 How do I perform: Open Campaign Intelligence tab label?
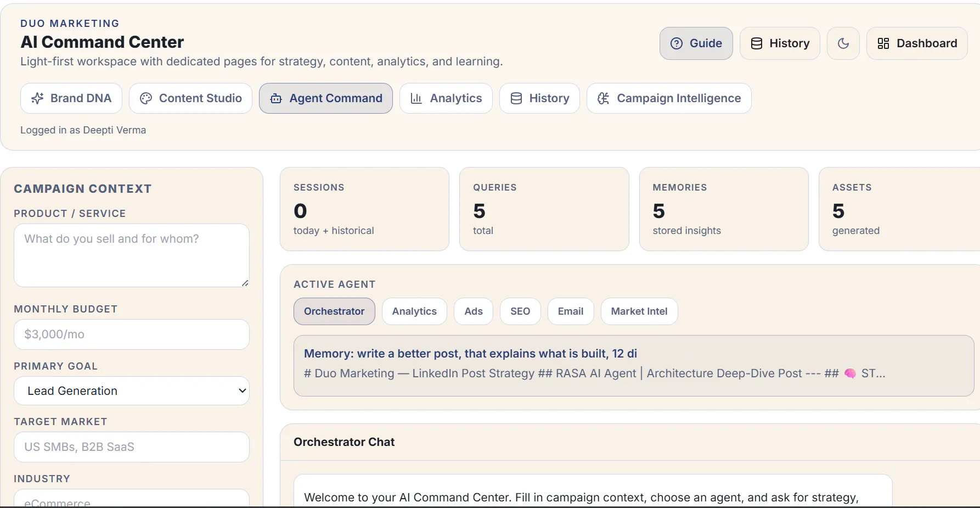[679, 98]
